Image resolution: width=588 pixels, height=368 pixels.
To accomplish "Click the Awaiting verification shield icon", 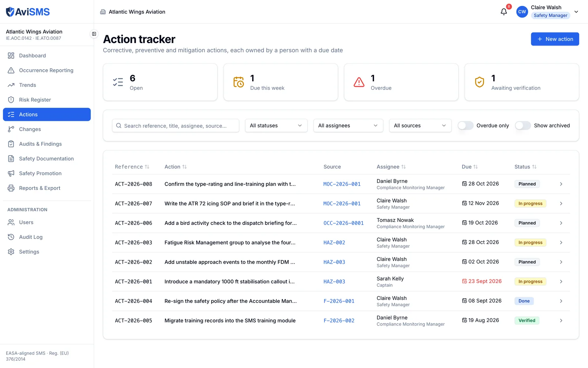I will (480, 82).
